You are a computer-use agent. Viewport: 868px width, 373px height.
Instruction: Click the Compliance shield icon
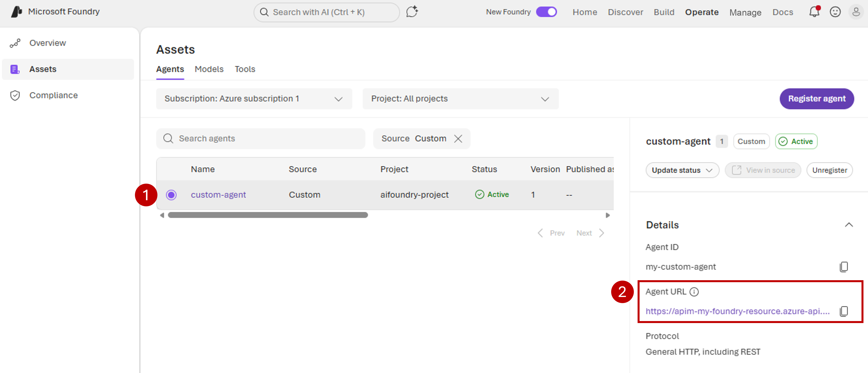click(x=15, y=95)
